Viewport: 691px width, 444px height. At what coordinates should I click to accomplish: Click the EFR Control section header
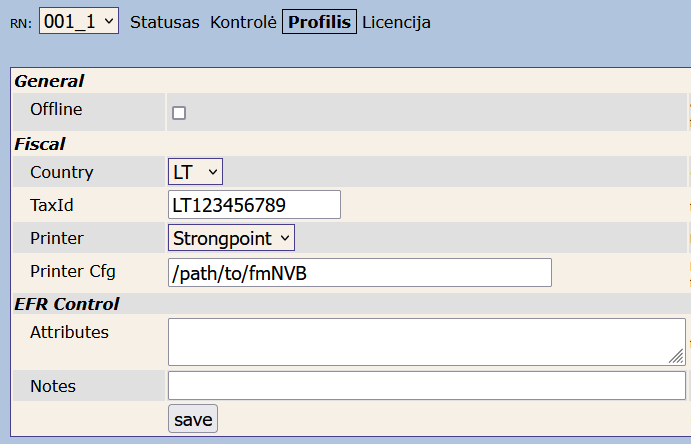coord(67,304)
